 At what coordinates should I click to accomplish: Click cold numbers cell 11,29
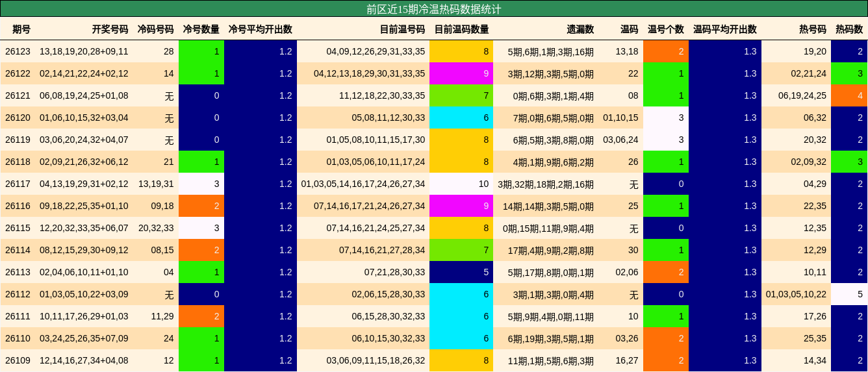(162, 316)
